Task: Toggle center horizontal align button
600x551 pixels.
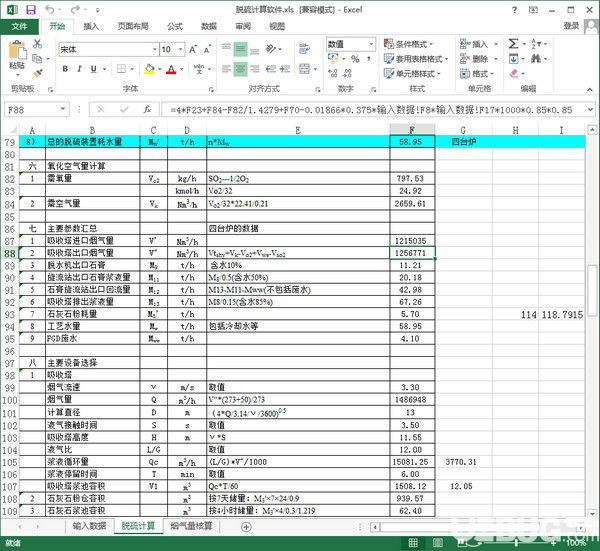Action: click(241, 69)
